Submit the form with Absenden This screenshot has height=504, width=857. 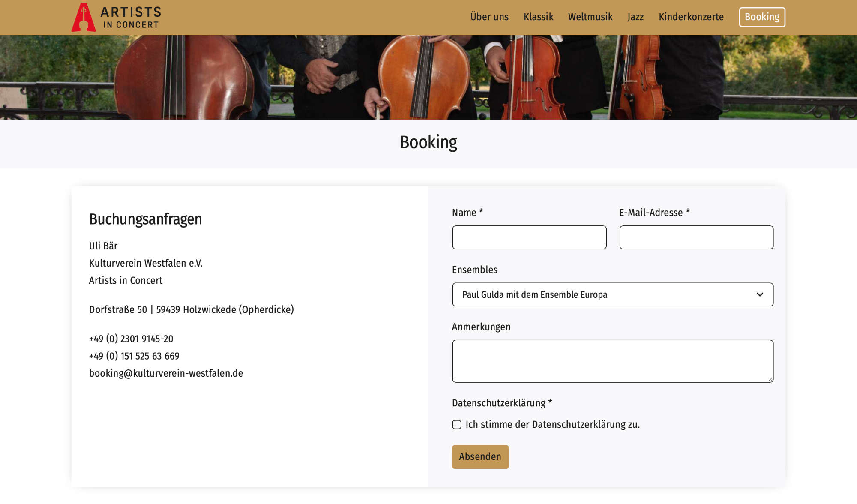(480, 457)
